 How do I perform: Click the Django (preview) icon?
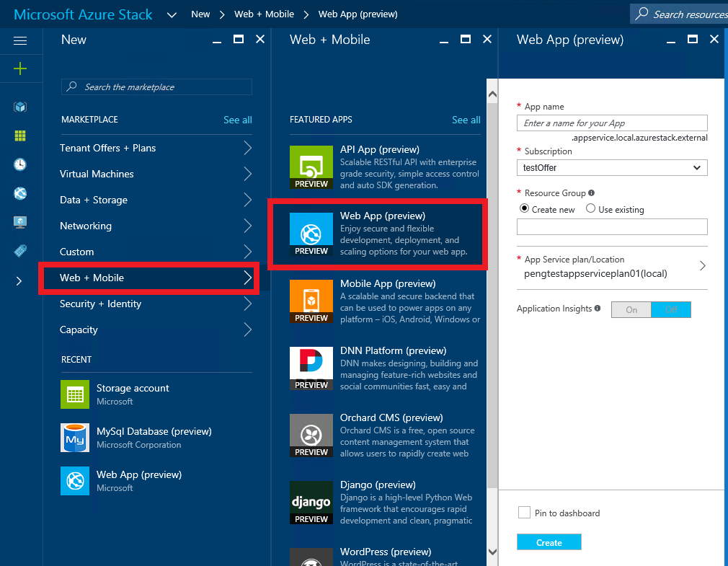coord(311,503)
